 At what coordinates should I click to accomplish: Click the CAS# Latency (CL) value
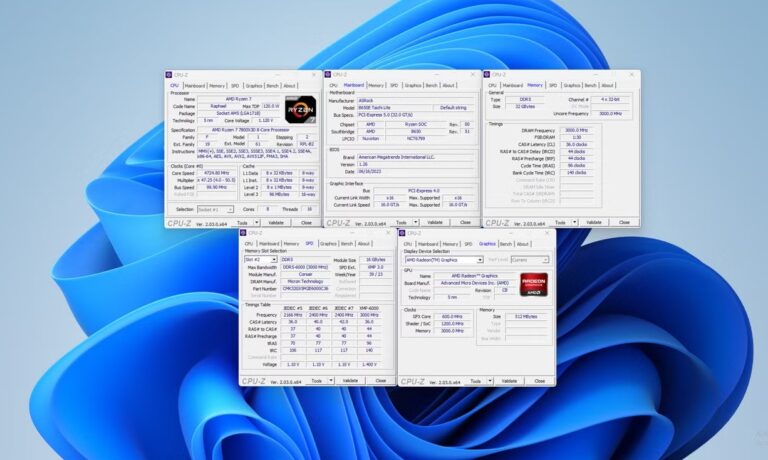tap(577, 145)
